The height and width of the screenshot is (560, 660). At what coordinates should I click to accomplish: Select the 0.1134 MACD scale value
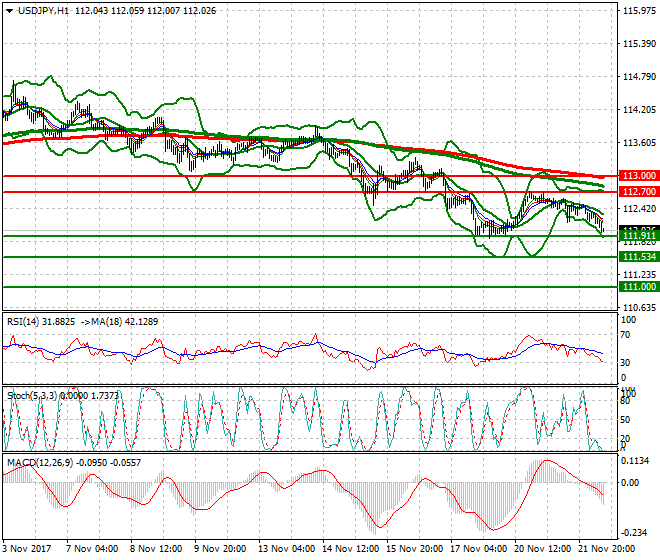[x=635, y=461]
